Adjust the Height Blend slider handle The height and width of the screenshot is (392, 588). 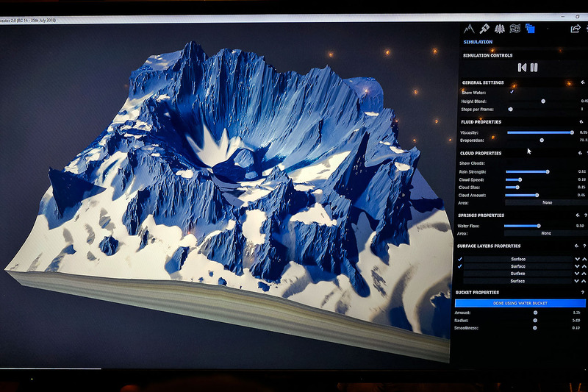tap(543, 101)
